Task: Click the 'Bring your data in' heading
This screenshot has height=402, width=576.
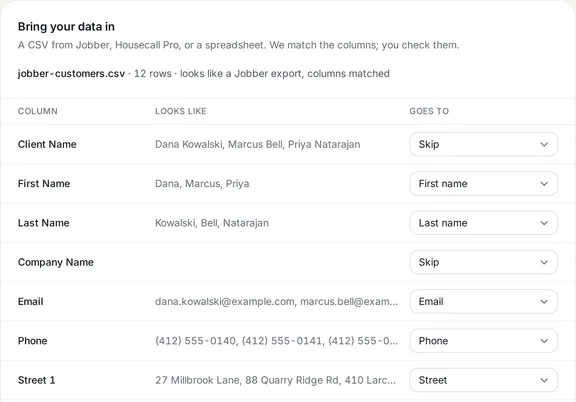Action: (x=66, y=26)
